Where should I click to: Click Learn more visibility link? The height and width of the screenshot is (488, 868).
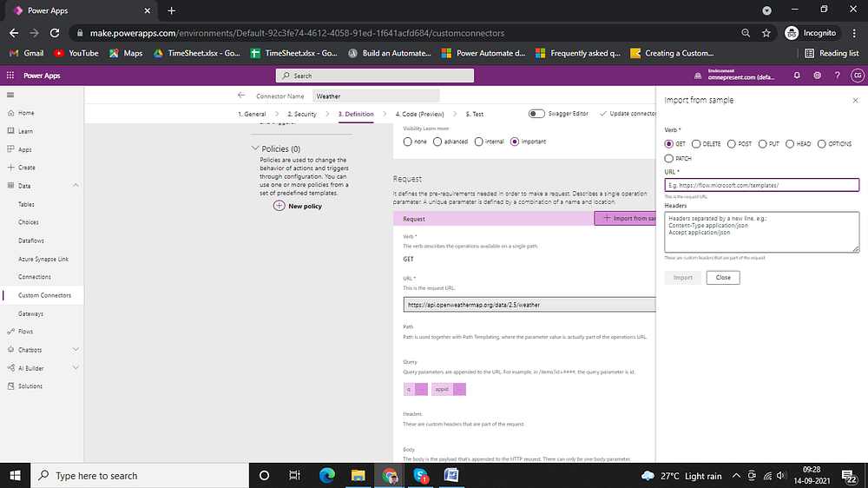point(437,129)
